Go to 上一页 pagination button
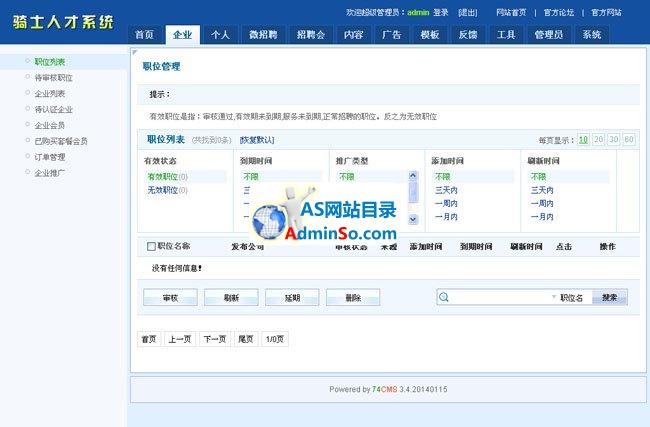Screen dimensions: 650x427 [x=180, y=339]
